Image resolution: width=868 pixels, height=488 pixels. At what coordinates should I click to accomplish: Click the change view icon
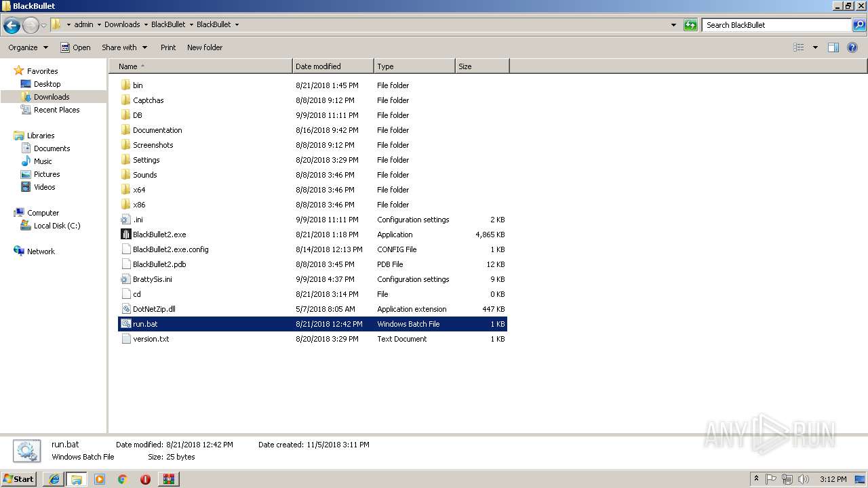click(x=799, y=47)
